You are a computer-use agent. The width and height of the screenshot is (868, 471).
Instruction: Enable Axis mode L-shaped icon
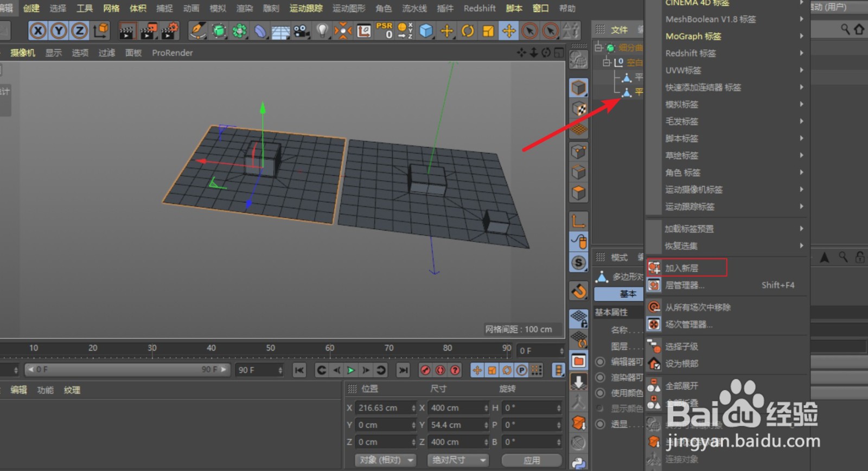(x=579, y=221)
